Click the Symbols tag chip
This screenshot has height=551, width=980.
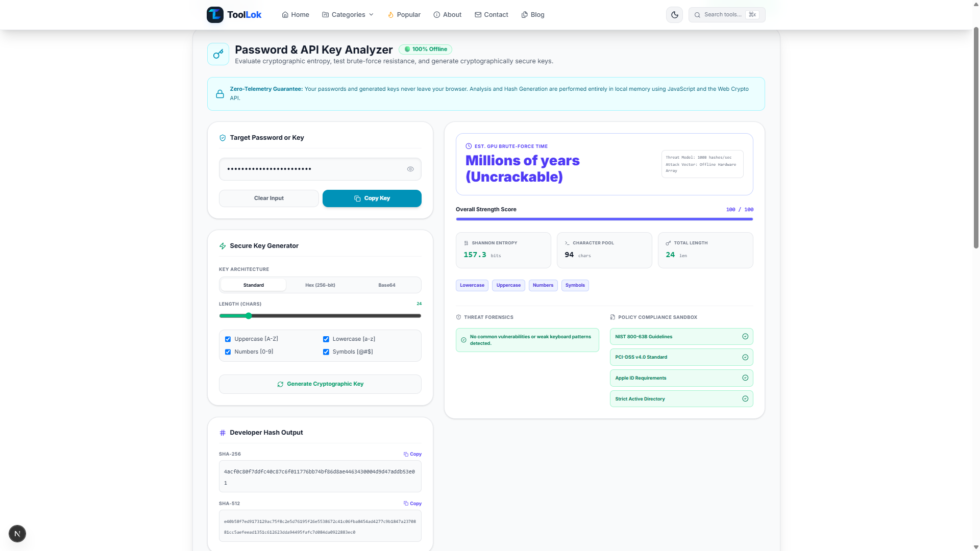coord(575,286)
